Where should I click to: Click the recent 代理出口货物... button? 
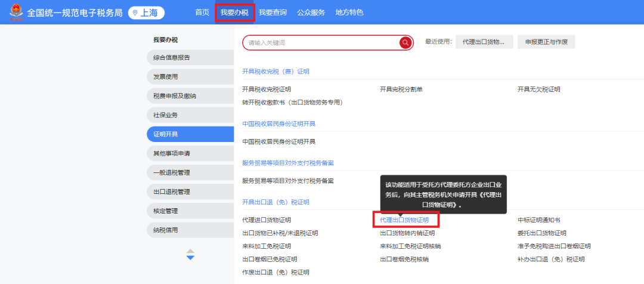[484, 42]
